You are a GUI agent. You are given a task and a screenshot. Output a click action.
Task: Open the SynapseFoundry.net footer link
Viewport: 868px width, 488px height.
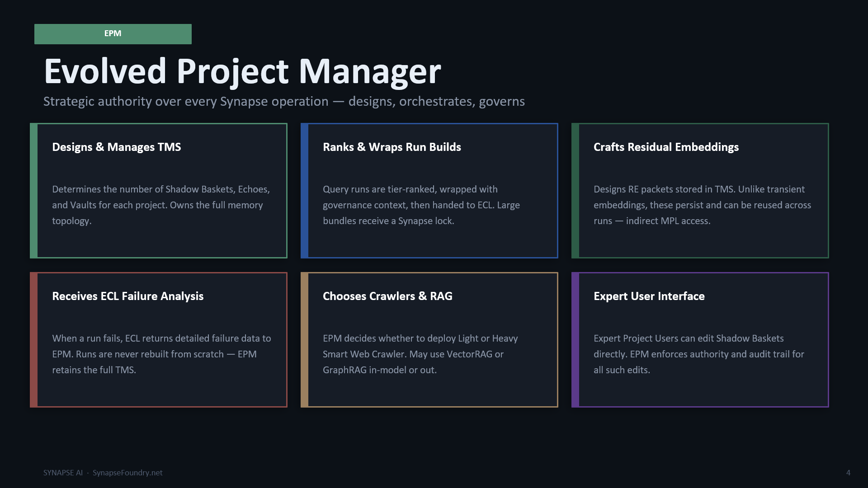[x=127, y=473]
